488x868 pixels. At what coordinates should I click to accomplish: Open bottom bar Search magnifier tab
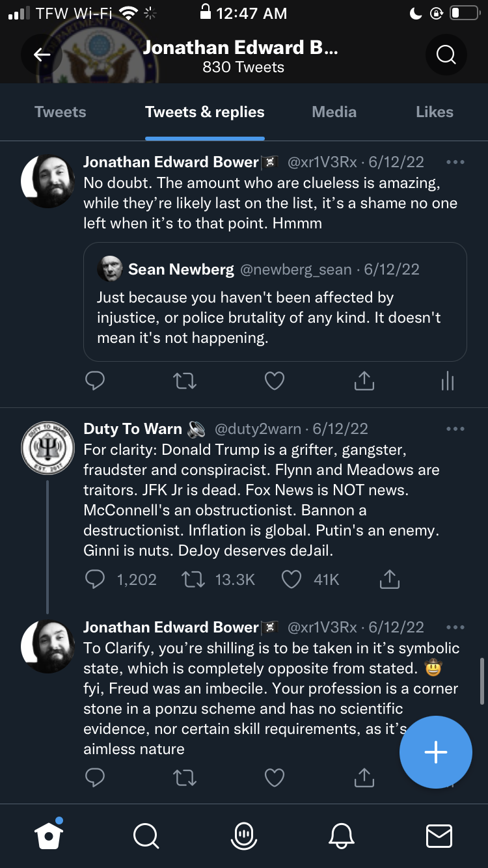pyautogui.click(x=145, y=835)
